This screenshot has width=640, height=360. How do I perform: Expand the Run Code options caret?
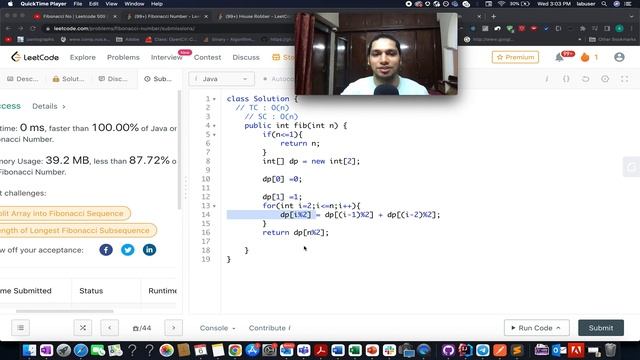coord(558,328)
